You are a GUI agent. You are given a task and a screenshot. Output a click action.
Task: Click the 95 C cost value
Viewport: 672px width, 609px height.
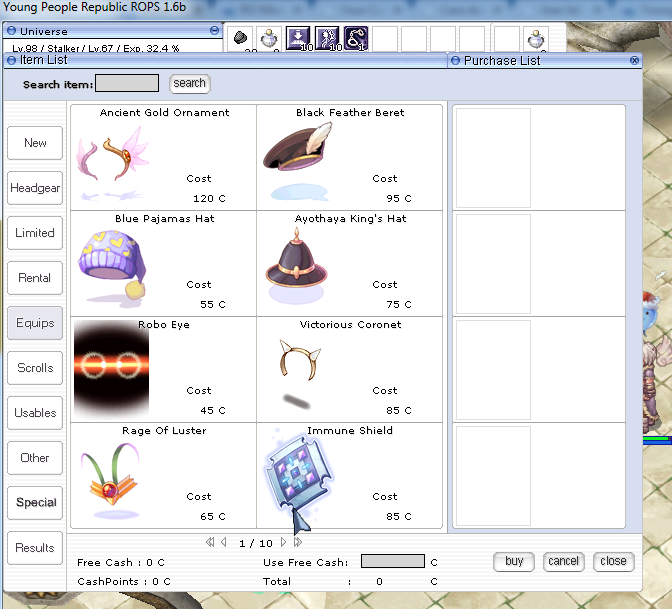399,198
